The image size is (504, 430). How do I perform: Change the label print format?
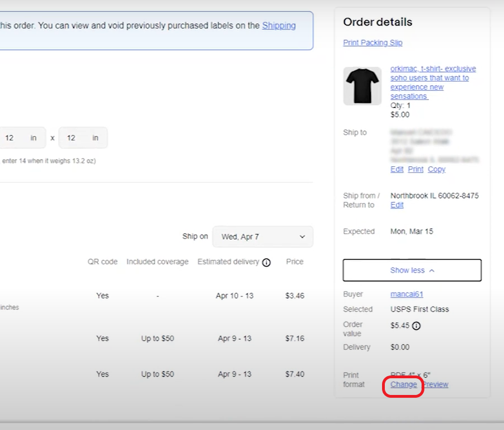(x=403, y=384)
